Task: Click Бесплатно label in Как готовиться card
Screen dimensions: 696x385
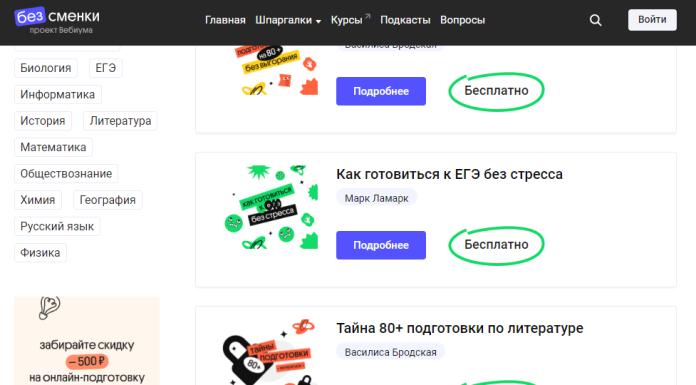Action: [496, 245]
